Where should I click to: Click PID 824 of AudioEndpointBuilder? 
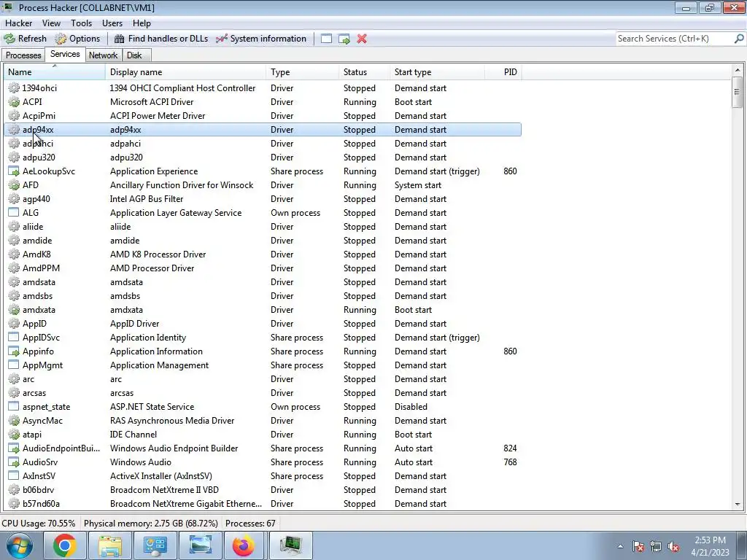510,448
